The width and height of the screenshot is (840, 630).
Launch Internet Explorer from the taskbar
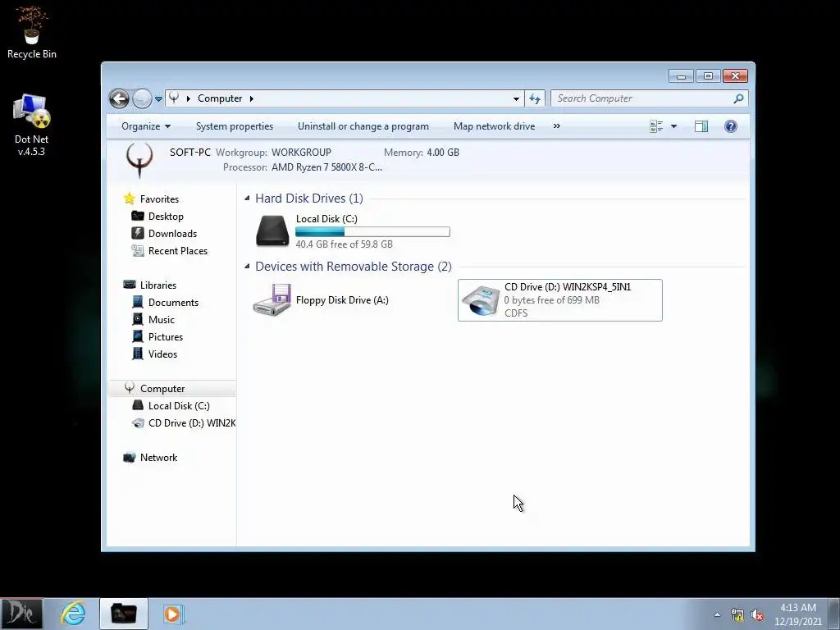click(x=73, y=614)
